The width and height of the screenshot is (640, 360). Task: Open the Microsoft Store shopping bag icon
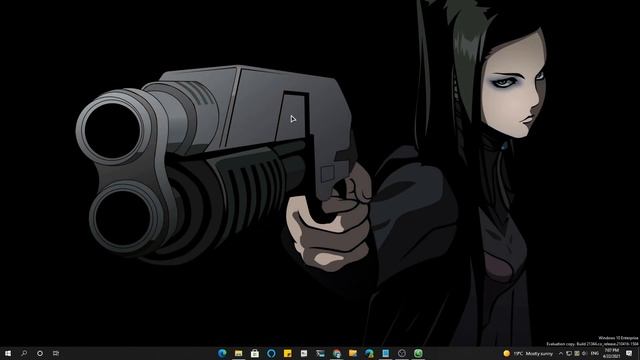pyautogui.click(x=255, y=353)
